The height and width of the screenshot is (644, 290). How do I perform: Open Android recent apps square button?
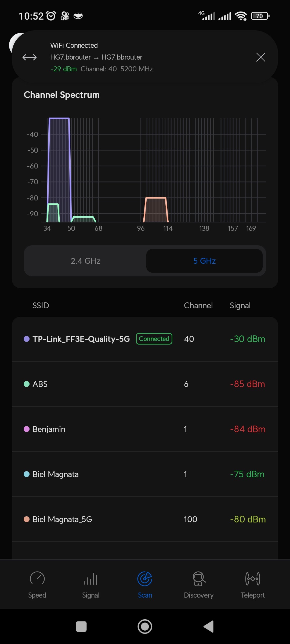click(x=81, y=627)
